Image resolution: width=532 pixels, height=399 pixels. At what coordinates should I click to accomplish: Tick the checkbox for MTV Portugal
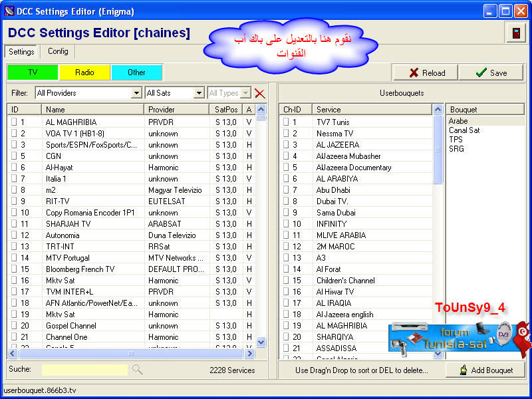tap(14, 257)
